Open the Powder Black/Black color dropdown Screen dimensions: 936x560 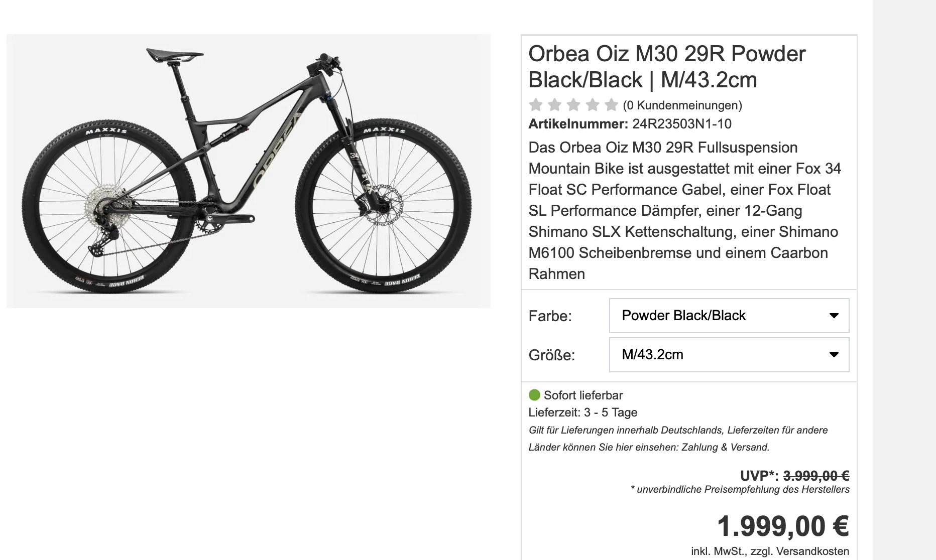[x=729, y=316]
